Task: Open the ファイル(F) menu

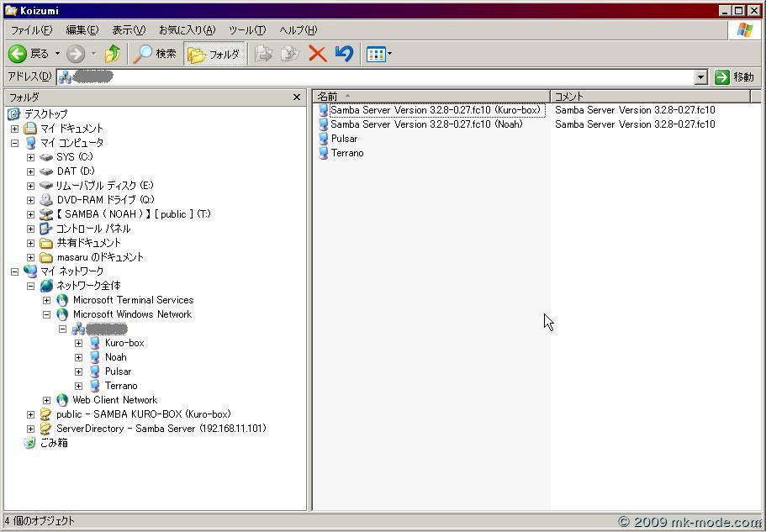Action: click(x=31, y=30)
